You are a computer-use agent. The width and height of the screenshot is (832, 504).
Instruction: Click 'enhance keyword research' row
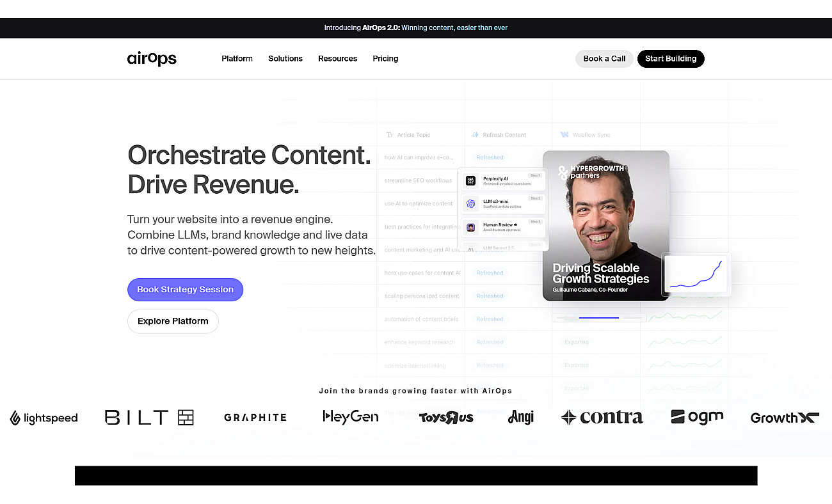point(419,342)
